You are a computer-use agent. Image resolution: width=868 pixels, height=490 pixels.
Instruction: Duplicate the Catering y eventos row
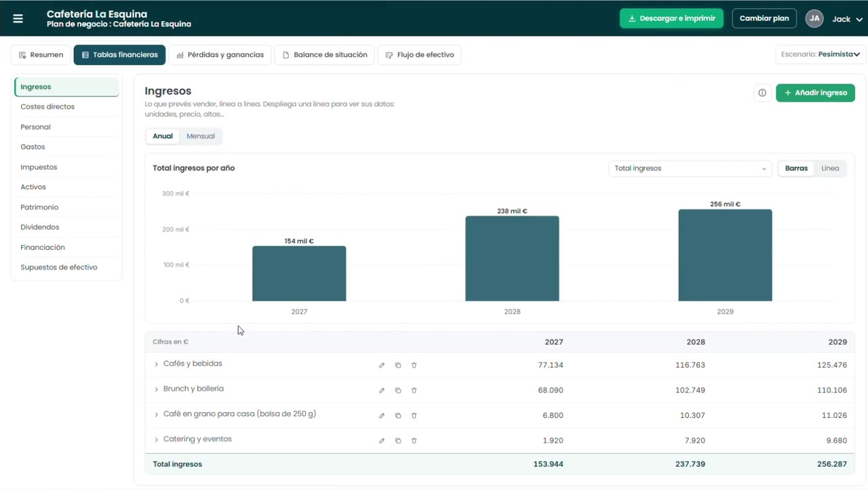point(398,440)
